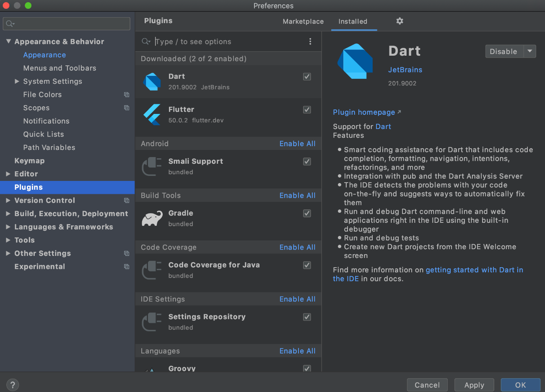
Task: Click the Scopes project-level icon
Action: [x=127, y=108]
